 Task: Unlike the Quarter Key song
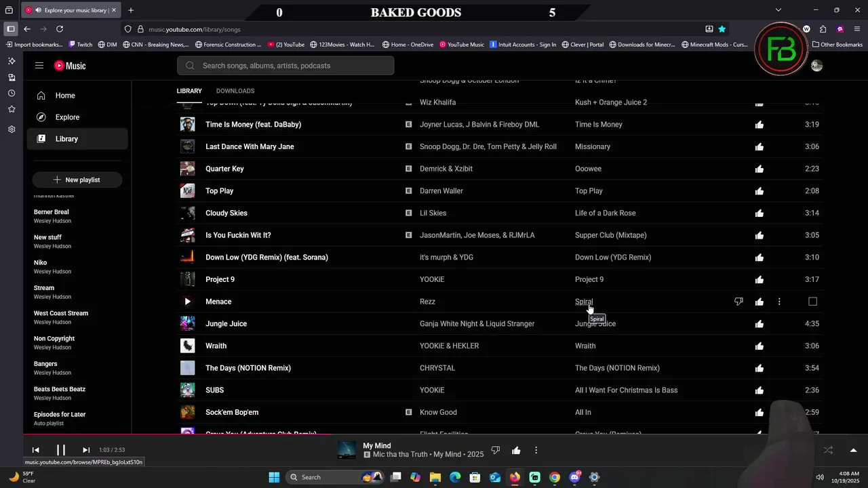759,169
